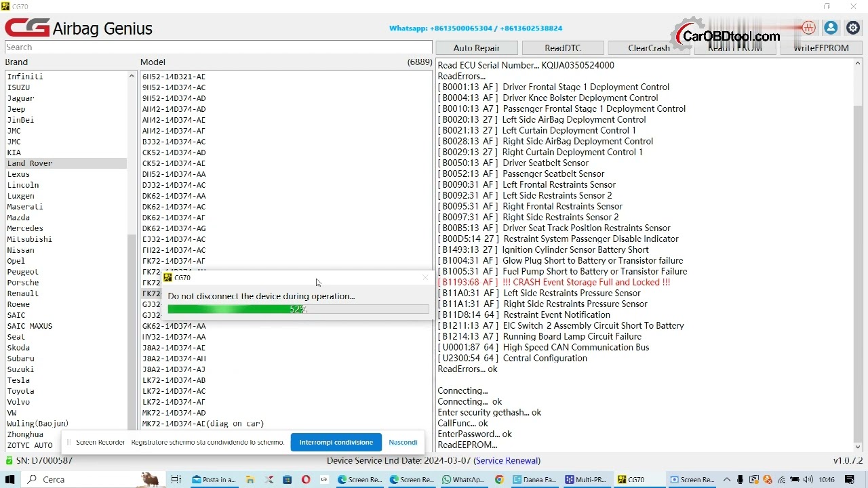Open the settings gear icon
Viewport: 868px width, 488px height.
click(852, 28)
